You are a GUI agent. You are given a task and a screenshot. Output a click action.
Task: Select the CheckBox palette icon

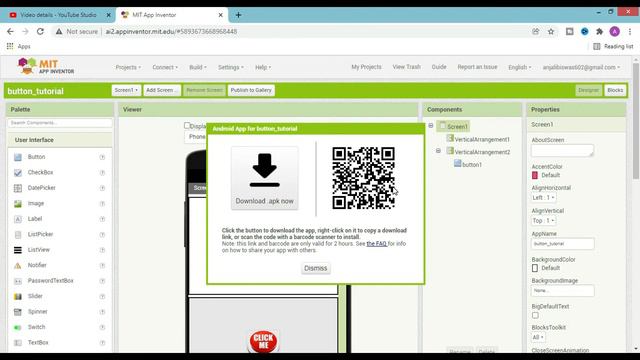pyautogui.click(x=18, y=173)
